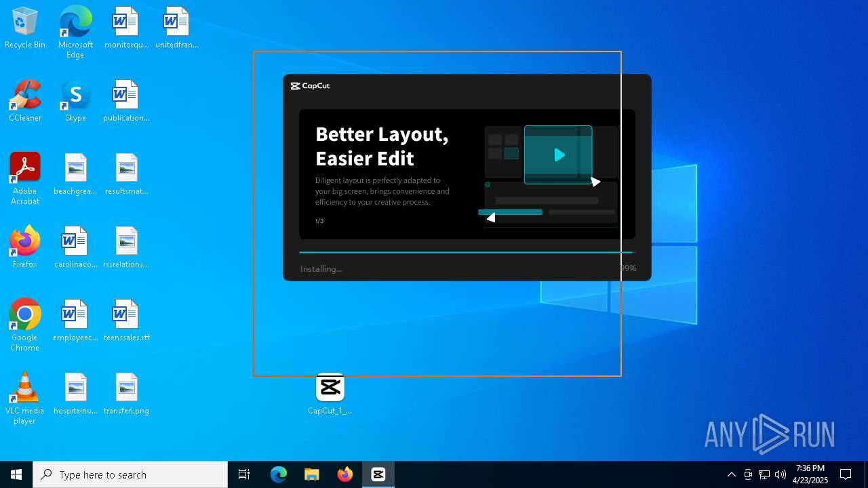
Task: Click the play button in installer illustration
Action: click(559, 155)
